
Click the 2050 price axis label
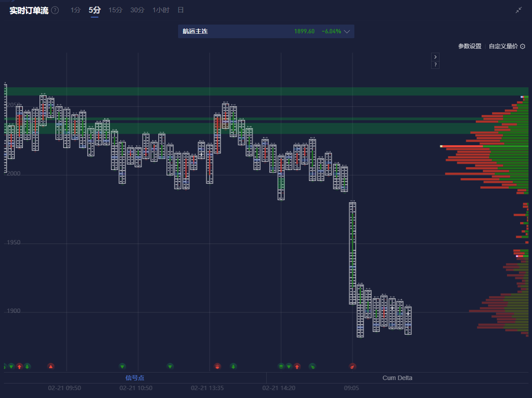pos(13,105)
